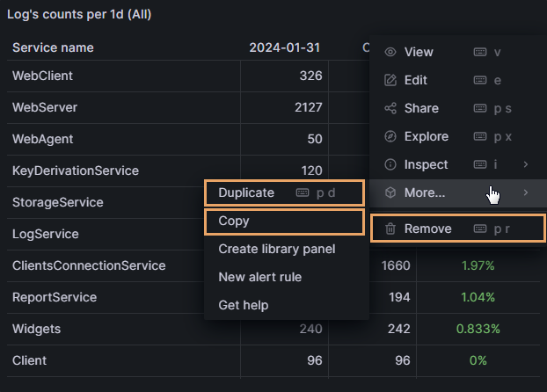Click the Share nodes icon
Image resolution: width=547 pixels, height=392 pixels.
click(x=391, y=108)
